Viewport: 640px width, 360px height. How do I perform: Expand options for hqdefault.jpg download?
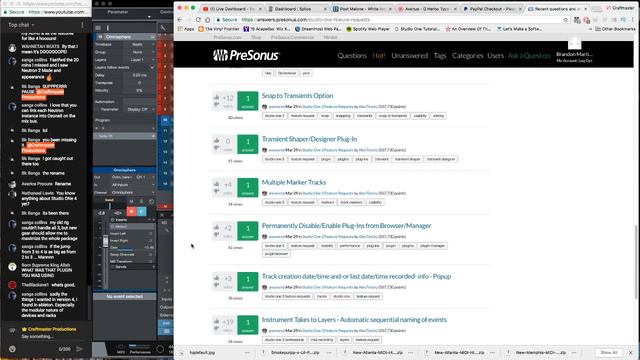pyautogui.click(x=247, y=352)
